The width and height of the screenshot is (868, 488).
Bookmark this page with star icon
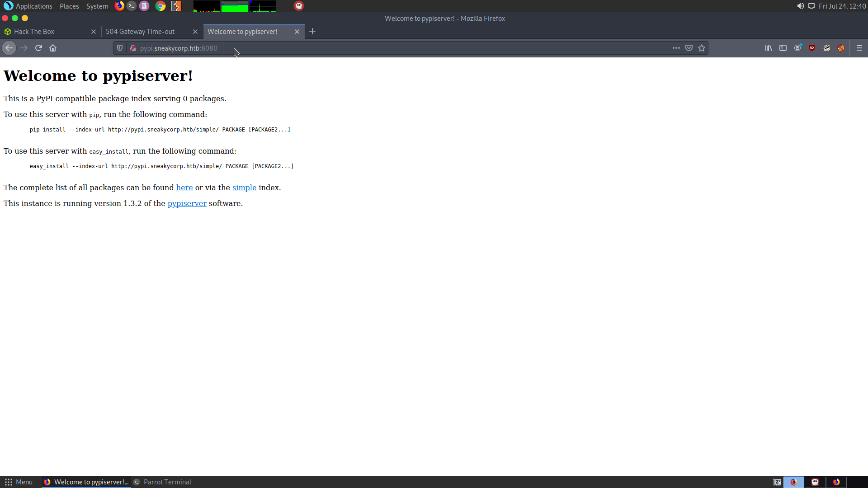[x=701, y=48]
